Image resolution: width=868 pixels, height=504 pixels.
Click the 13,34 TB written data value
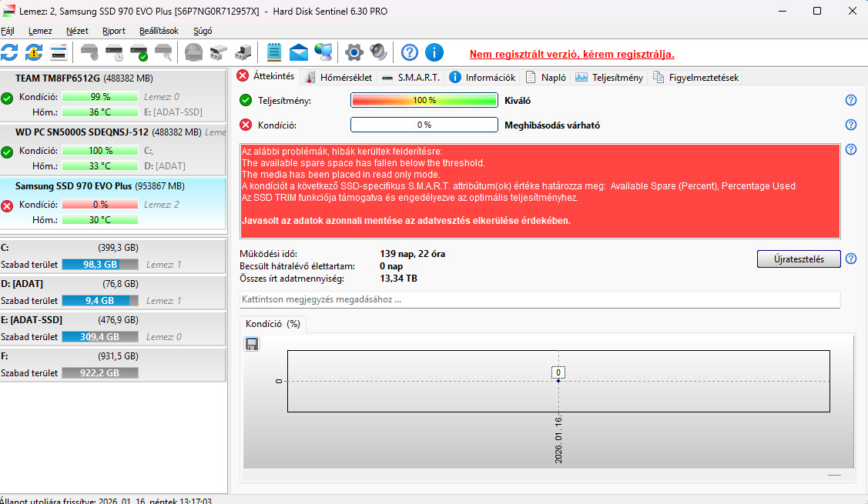(x=399, y=279)
